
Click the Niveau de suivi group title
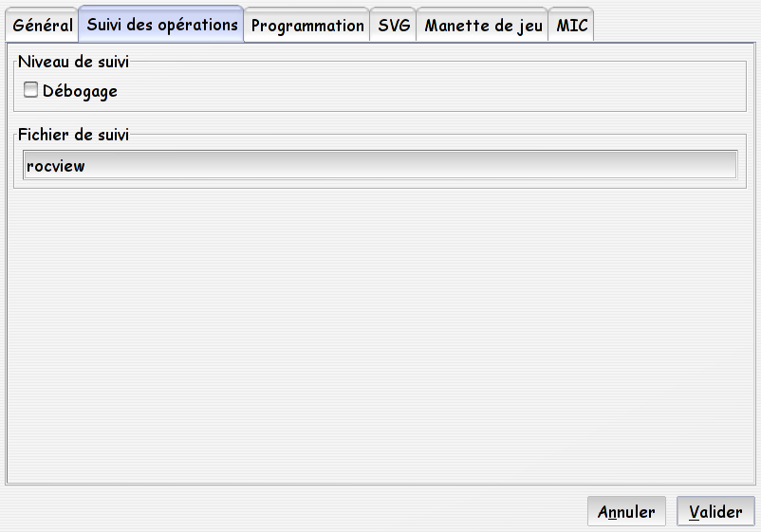pyautogui.click(x=73, y=62)
